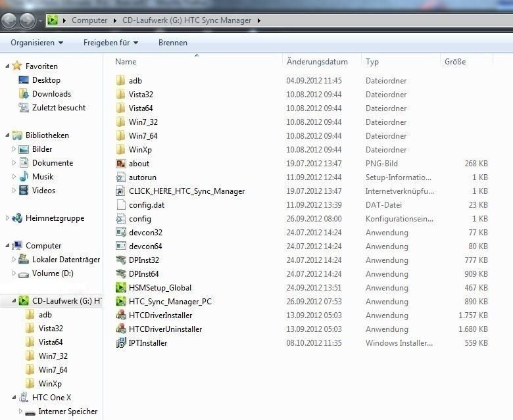Screen dimensions: 513x420
Task: Open the Freigeben für dropdown menu
Action: coord(110,43)
